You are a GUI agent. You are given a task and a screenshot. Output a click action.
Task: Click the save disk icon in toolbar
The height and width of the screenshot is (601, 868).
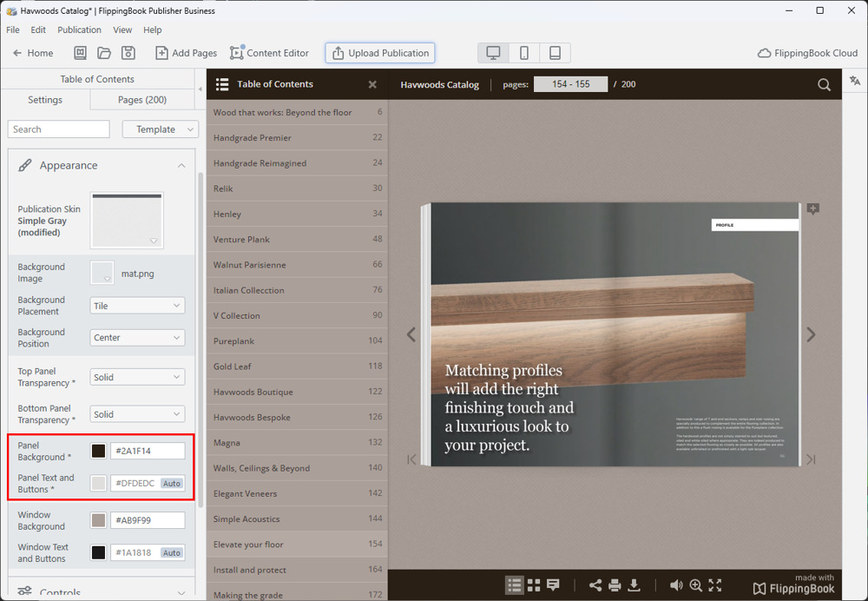(x=128, y=53)
